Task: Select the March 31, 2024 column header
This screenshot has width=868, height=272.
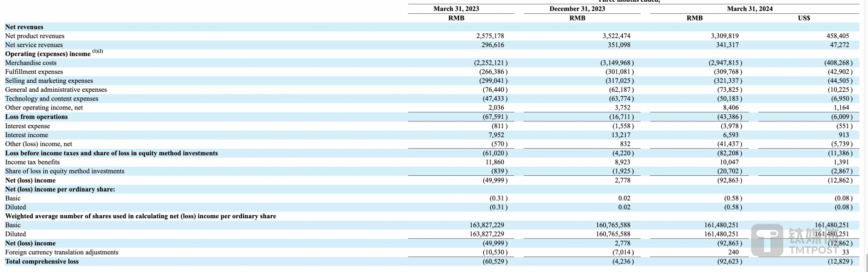Action: (749, 9)
